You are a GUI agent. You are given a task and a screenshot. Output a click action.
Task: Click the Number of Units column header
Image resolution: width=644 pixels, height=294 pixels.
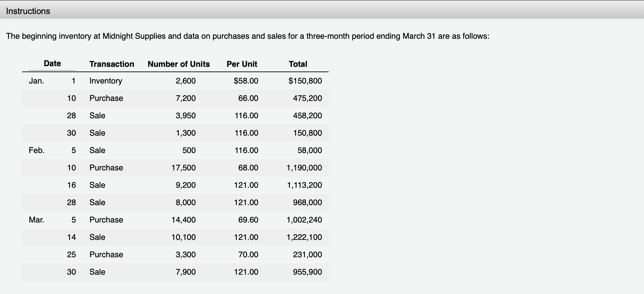[x=179, y=64]
